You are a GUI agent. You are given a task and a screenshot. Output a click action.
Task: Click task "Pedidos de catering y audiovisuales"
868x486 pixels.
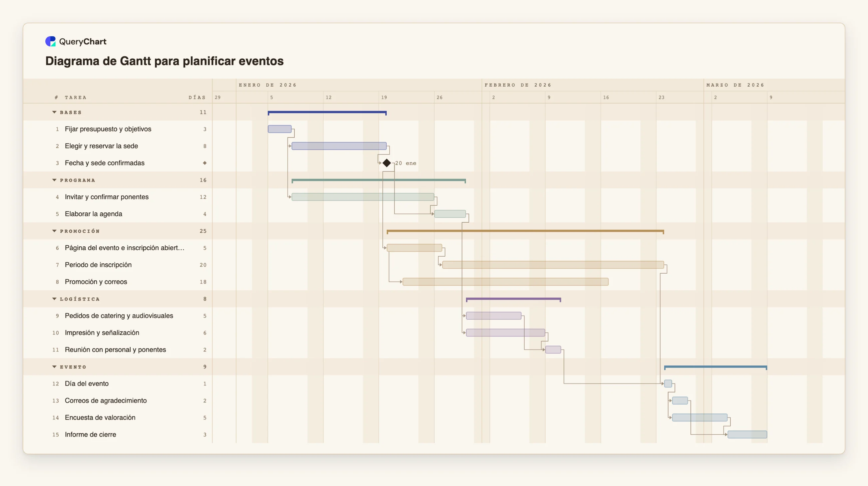(119, 316)
